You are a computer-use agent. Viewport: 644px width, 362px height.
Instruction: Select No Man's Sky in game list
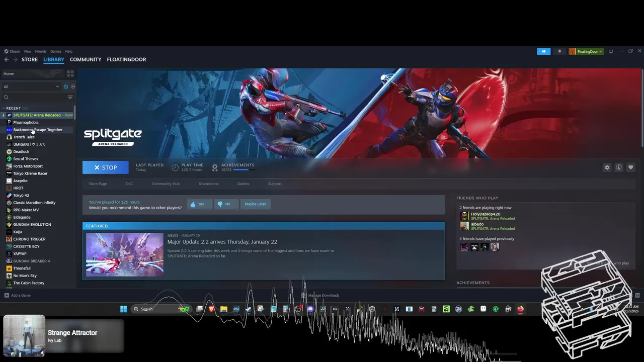[x=25, y=276]
